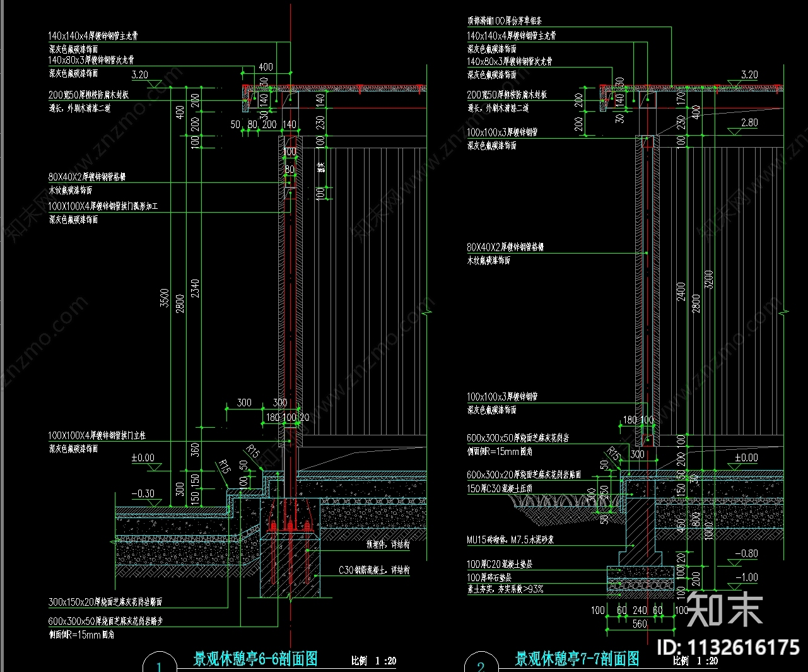The width and height of the screenshot is (808, 672).
Task: Pick the 600x300x20厚烧面芝麻灰花岗岩贴面 label
Action: click(524, 475)
